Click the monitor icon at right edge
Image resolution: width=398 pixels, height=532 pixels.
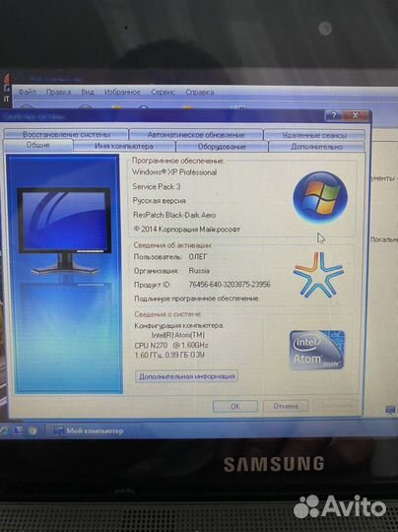pyautogui.click(x=390, y=410)
